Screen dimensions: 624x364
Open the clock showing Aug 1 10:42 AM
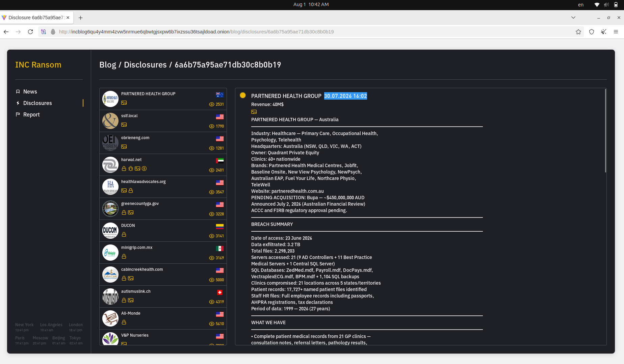coord(311,4)
